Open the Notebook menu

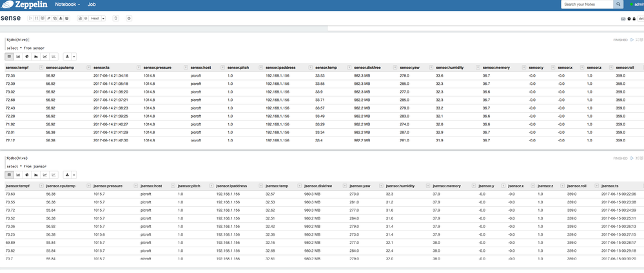pyautogui.click(x=67, y=5)
